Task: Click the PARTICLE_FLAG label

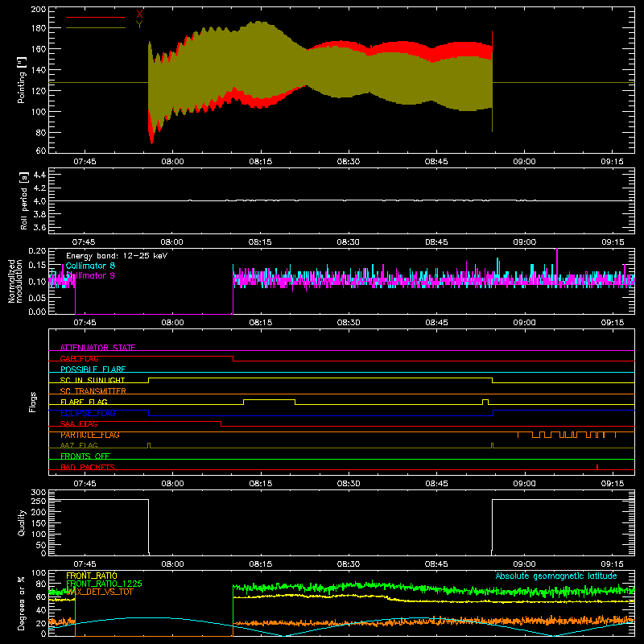Action: pos(90,435)
